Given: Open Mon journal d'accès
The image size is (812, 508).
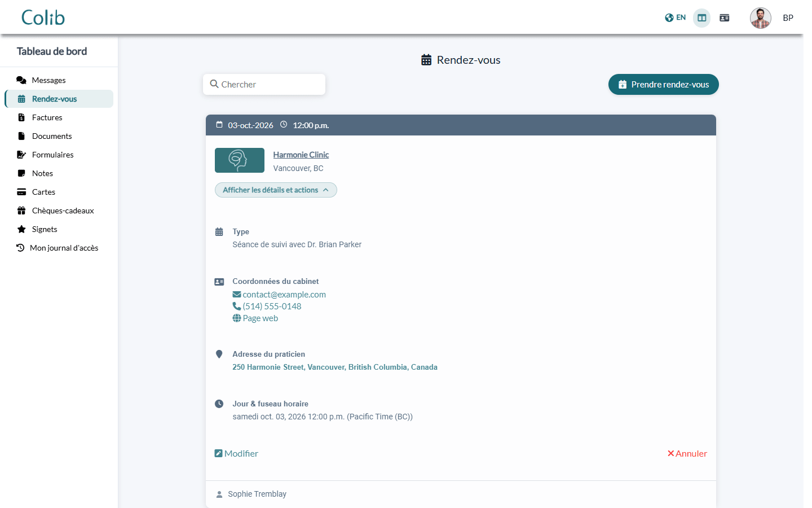Looking at the screenshot, I should coord(59,248).
